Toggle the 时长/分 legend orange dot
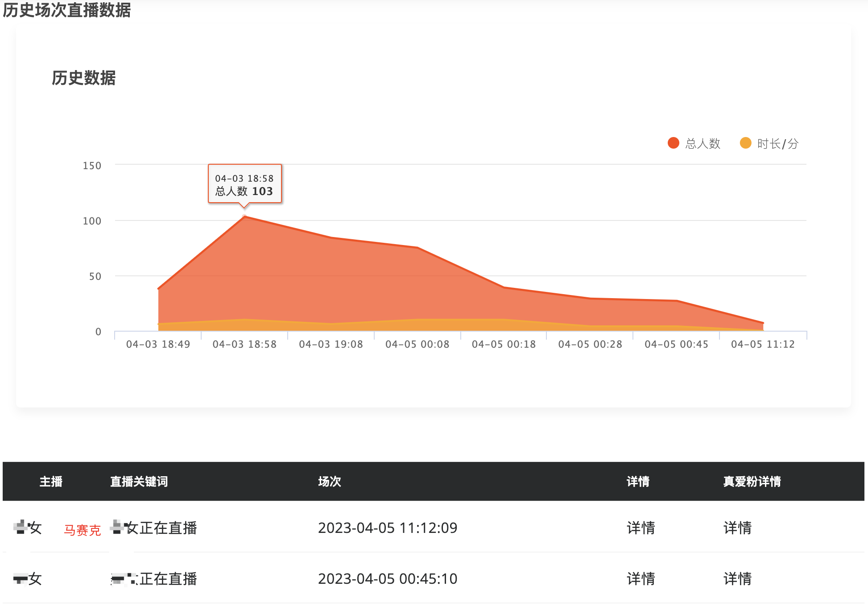868x607 pixels. [x=745, y=143]
